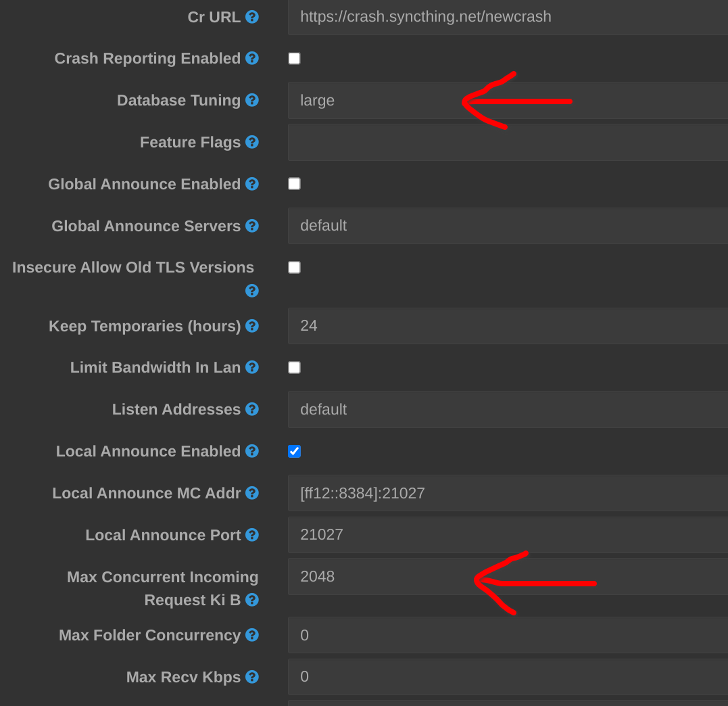Show help for Max Folder Concurrency
This screenshot has height=706, width=728.
(x=252, y=635)
